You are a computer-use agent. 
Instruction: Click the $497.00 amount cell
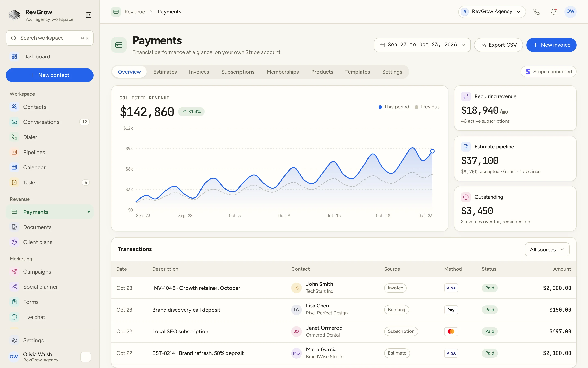tap(560, 331)
